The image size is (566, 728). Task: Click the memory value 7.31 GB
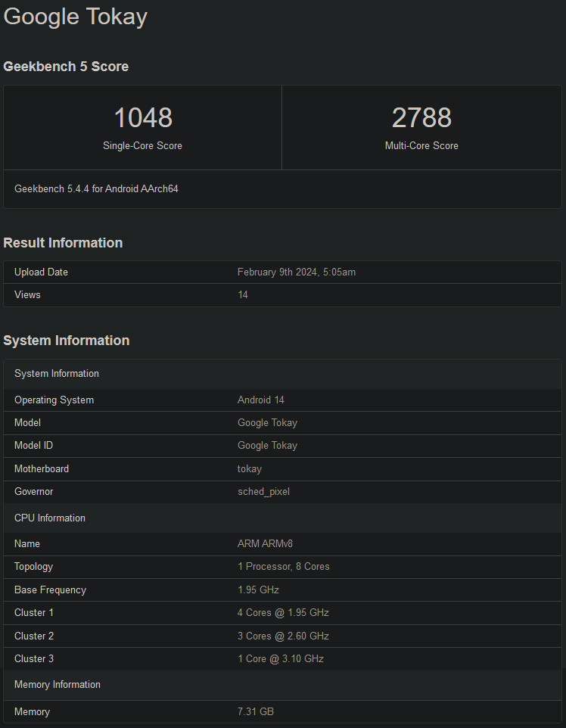pyautogui.click(x=256, y=712)
